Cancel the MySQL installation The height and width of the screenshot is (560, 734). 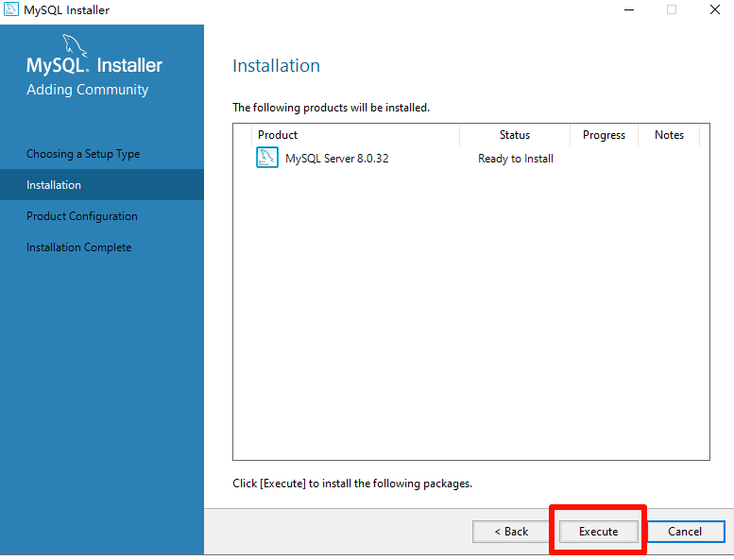(685, 532)
